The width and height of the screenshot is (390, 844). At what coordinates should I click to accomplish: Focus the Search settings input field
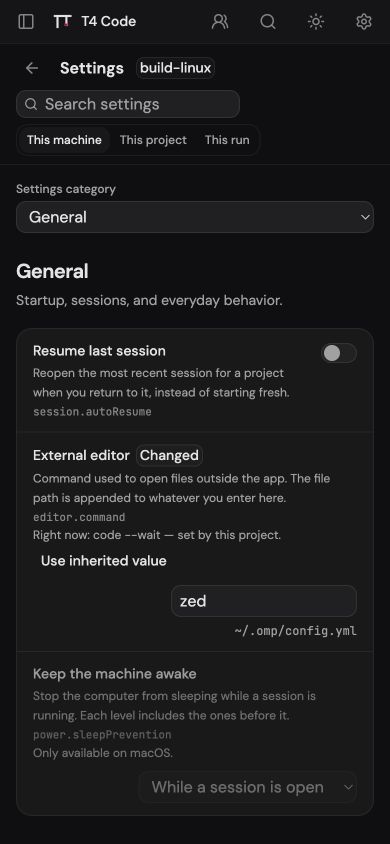[x=128, y=104]
